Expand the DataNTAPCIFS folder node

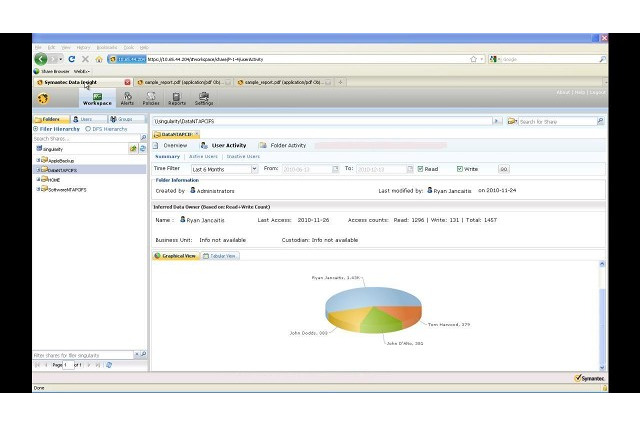(38, 170)
